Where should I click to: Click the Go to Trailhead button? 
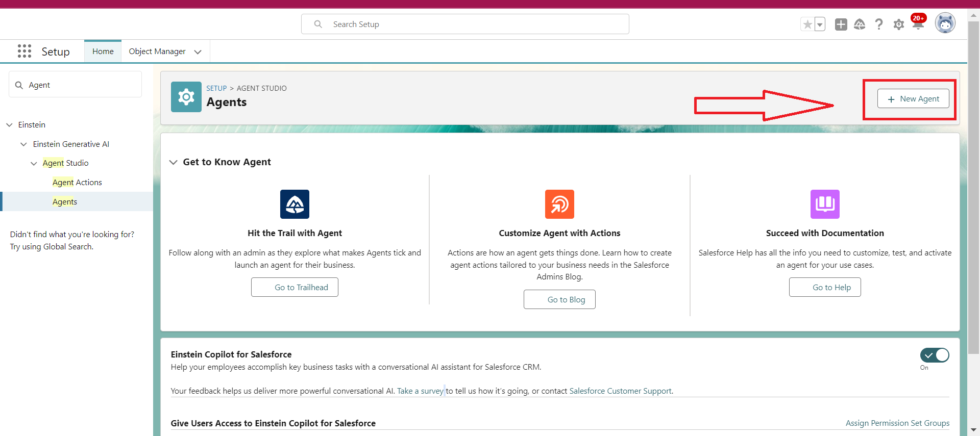[x=295, y=287]
